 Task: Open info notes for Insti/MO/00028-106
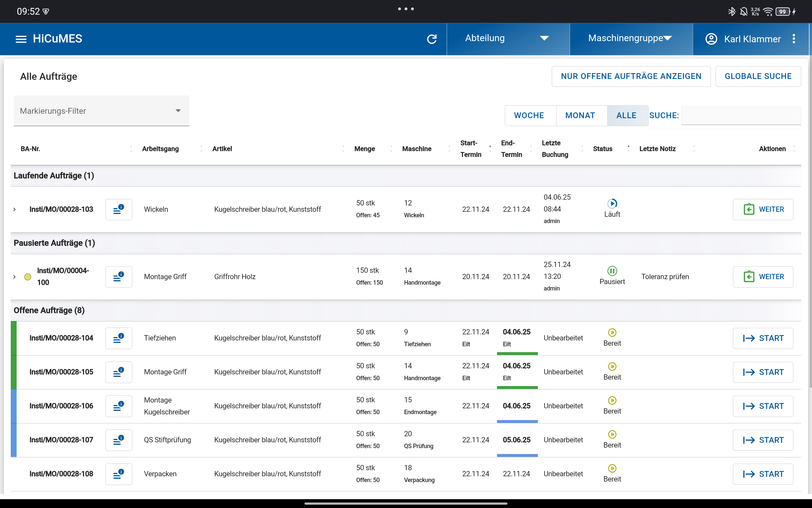pyautogui.click(x=119, y=406)
